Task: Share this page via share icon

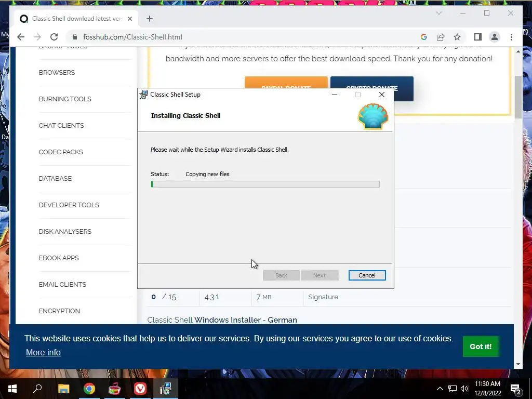Action: (x=441, y=37)
